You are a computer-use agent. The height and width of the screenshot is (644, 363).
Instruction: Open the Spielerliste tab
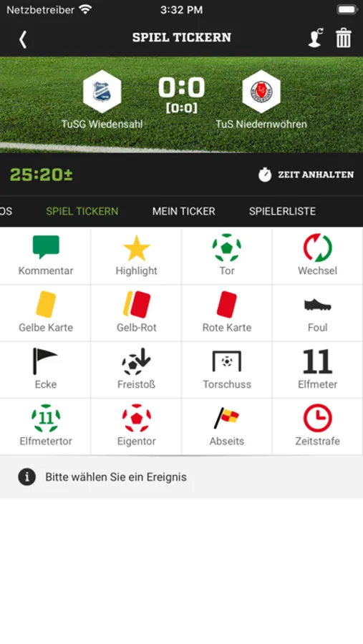click(x=282, y=211)
